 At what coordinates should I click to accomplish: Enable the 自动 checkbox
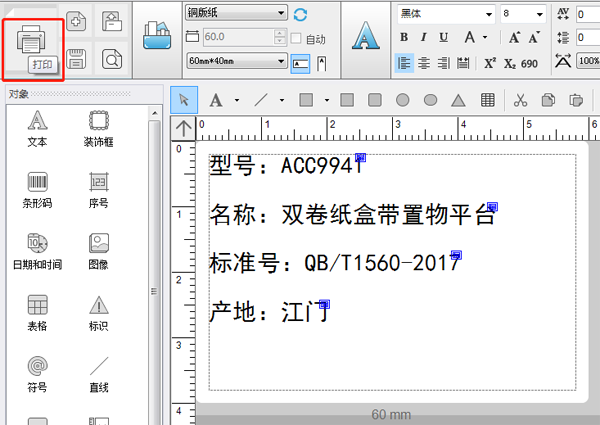[x=296, y=38]
